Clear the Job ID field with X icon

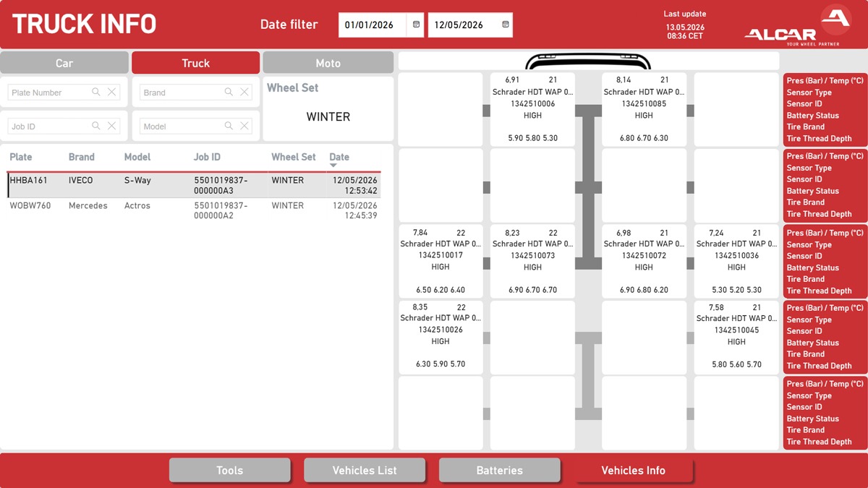tap(112, 126)
